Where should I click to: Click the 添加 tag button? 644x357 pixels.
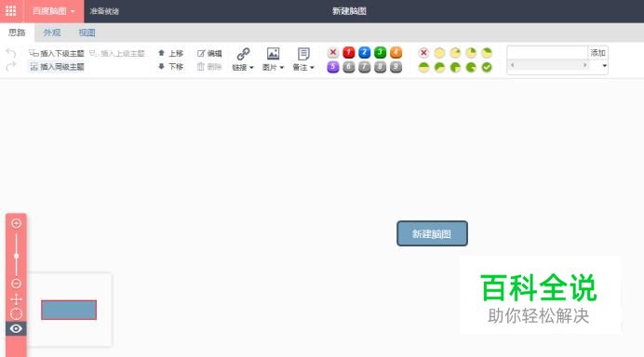(x=598, y=52)
